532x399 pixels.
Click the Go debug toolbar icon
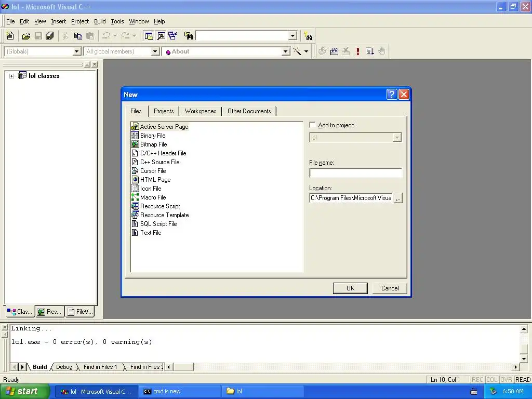[x=370, y=51]
